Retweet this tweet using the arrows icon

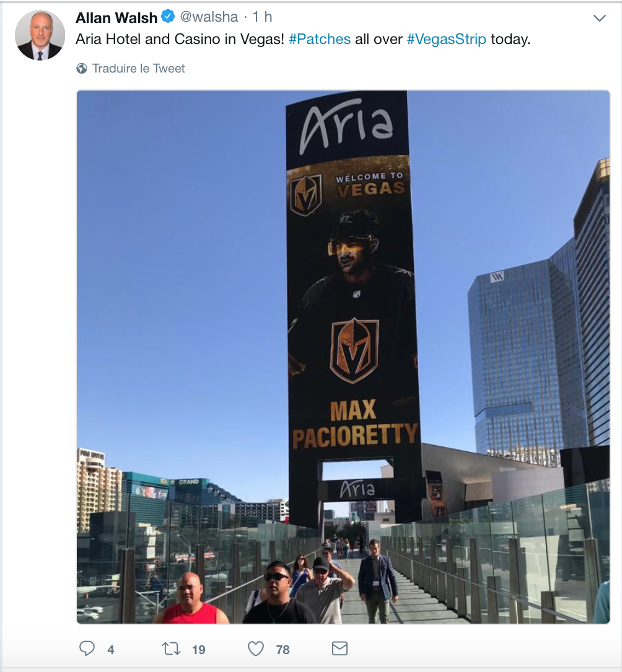coord(171,649)
